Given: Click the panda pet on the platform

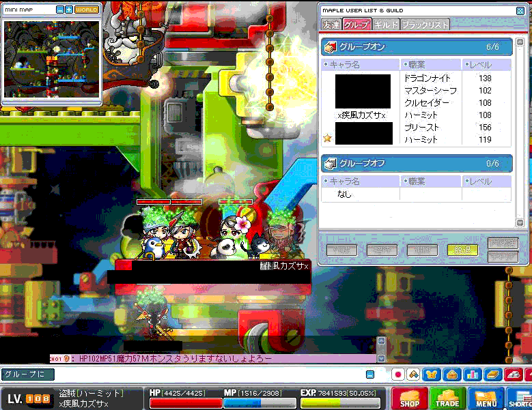Looking at the screenshot, I should pyautogui.click(x=224, y=250).
